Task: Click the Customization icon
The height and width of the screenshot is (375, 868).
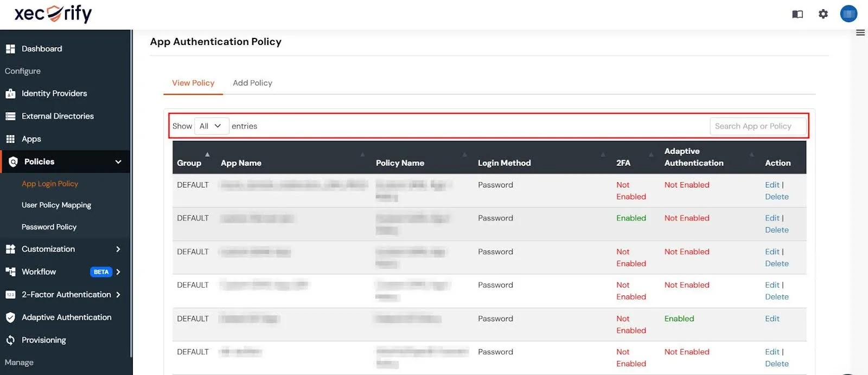Action: 10,249
